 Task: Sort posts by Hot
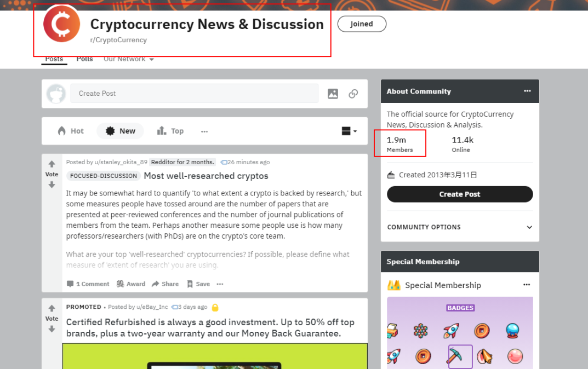71,131
